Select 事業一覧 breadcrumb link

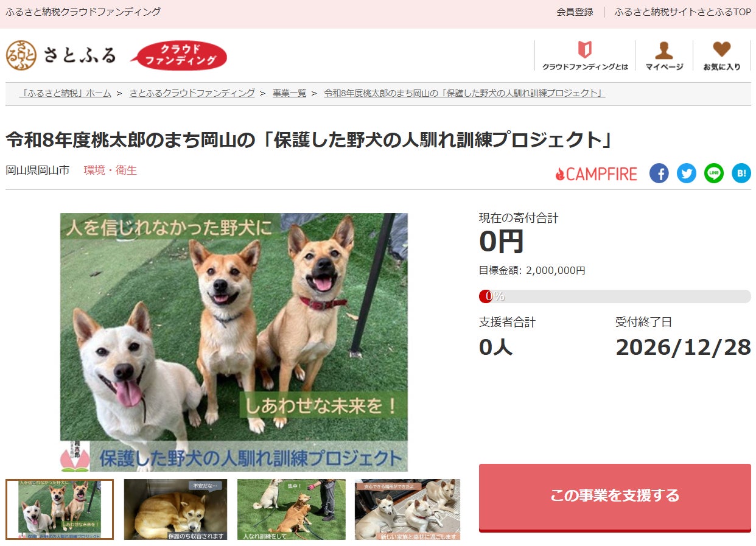point(289,93)
